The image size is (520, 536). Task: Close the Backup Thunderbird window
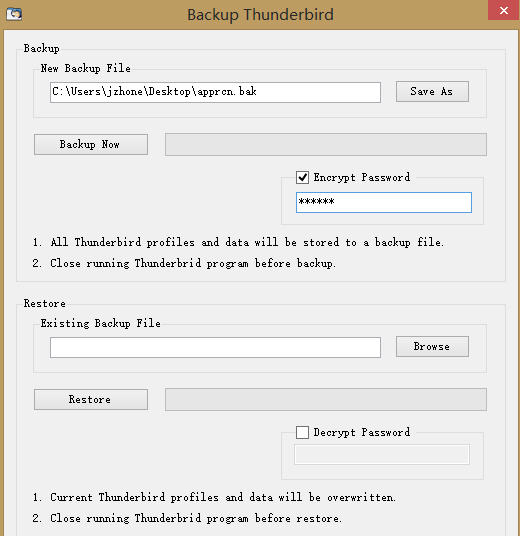(504, 10)
